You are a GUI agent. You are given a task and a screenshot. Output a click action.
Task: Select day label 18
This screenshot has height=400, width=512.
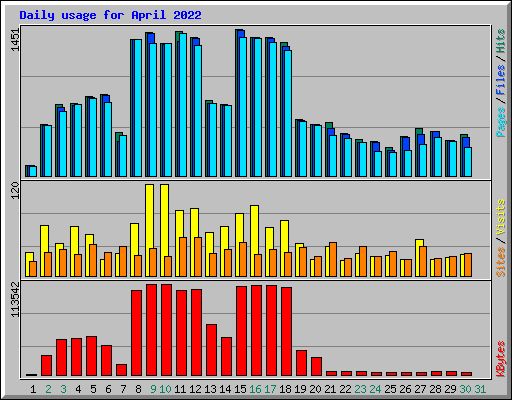[285, 389]
